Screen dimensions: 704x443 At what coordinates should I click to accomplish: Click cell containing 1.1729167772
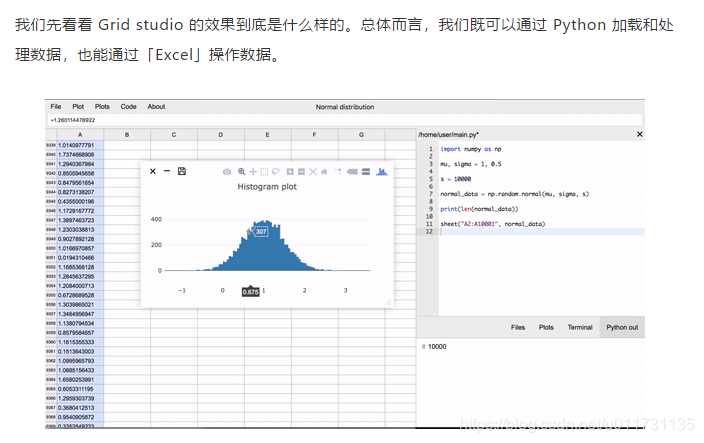pyautogui.click(x=80, y=211)
